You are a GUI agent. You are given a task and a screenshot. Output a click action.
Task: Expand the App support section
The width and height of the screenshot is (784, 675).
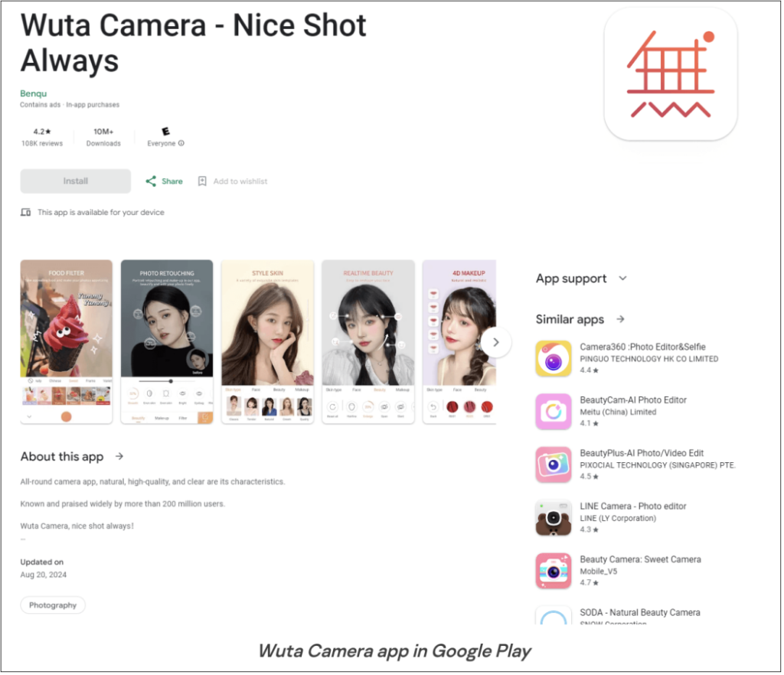622,279
